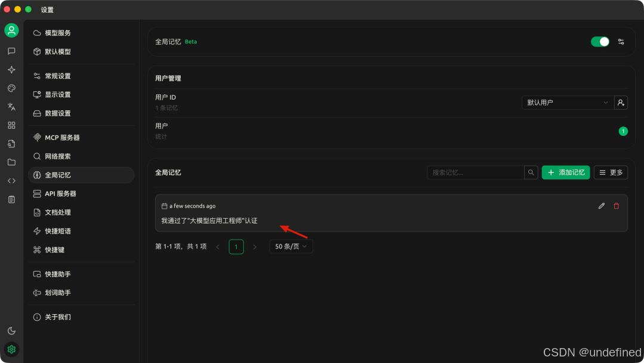Viewport: 644px width, 363px height.
Task: Open 数据设置 settings section
Action: click(81, 113)
